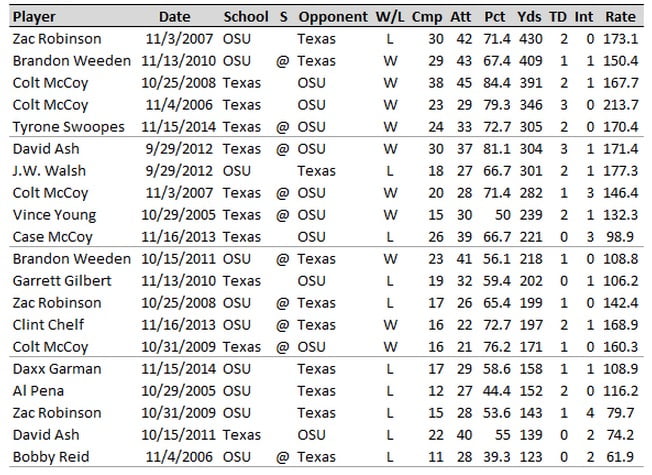Click the 84.4 completion percentage cell
The width and height of the screenshot is (652, 475).
tap(497, 83)
